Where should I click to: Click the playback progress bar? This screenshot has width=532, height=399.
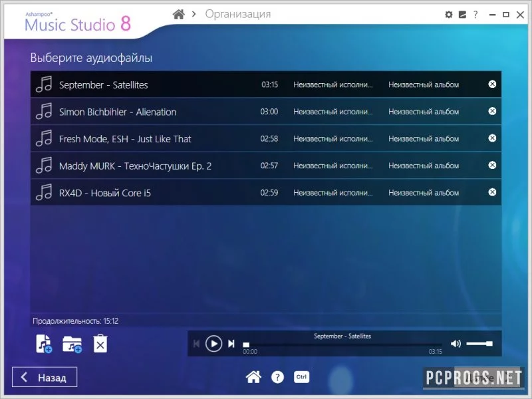tap(342, 344)
